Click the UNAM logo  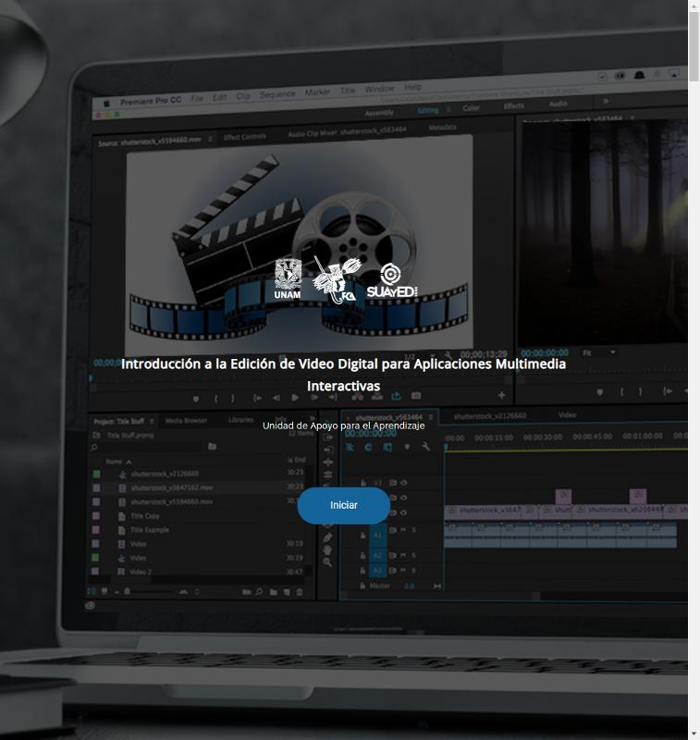coord(288,279)
